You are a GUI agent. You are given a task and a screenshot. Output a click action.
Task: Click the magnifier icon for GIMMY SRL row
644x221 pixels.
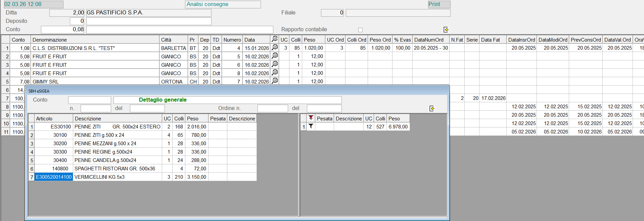(275, 81)
